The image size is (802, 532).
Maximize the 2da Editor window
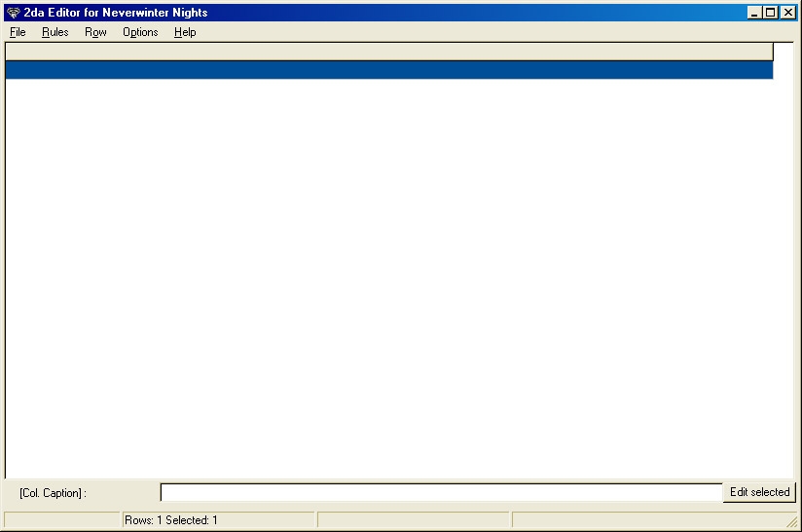[x=770, y=13]
